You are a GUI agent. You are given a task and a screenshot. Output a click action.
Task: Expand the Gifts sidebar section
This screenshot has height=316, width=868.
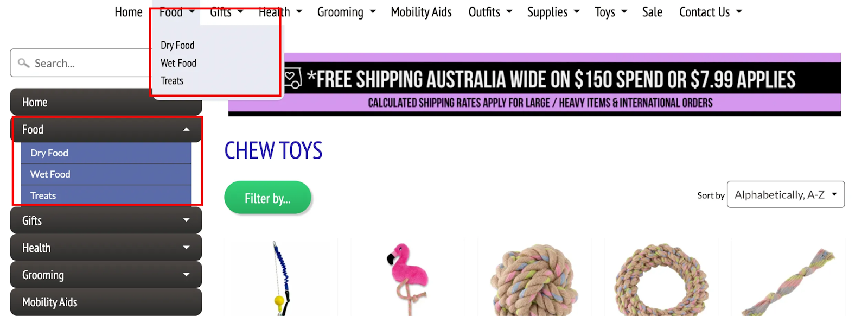pos(186,220)
